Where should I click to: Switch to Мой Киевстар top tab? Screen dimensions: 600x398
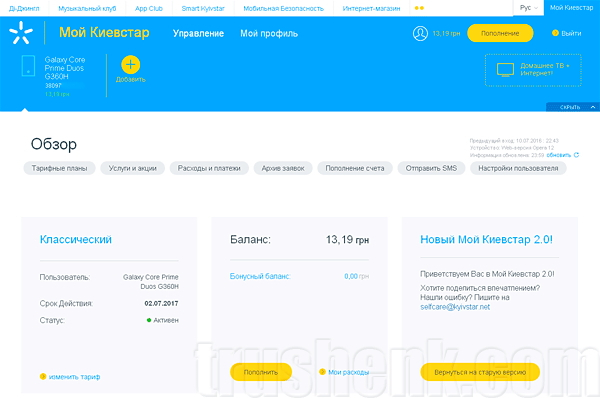click(571, 8)
